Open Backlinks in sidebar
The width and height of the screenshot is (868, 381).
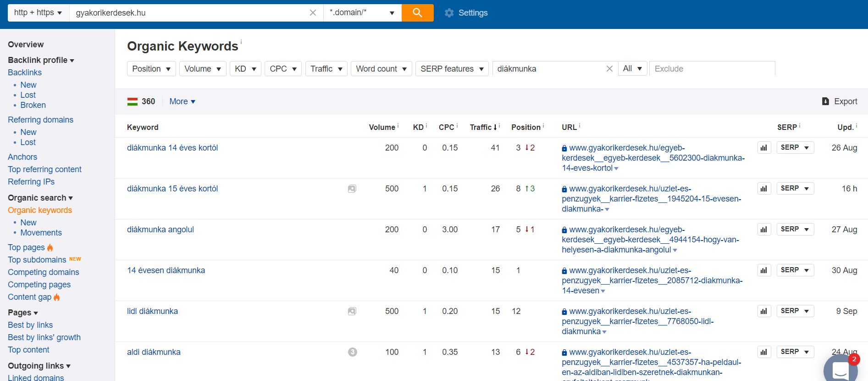[25, 73]
